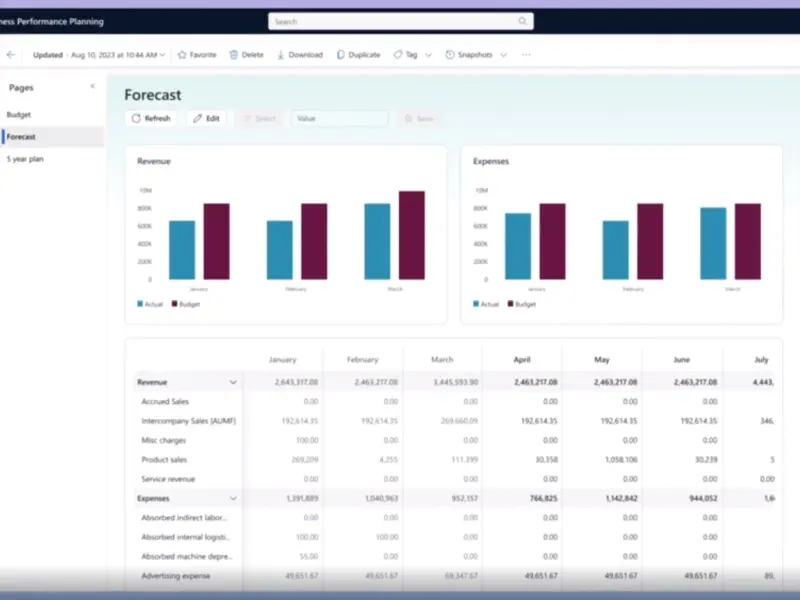Refresh the Forecast page
The height and width of the screenshot is (600, 800).
(151, 118)
